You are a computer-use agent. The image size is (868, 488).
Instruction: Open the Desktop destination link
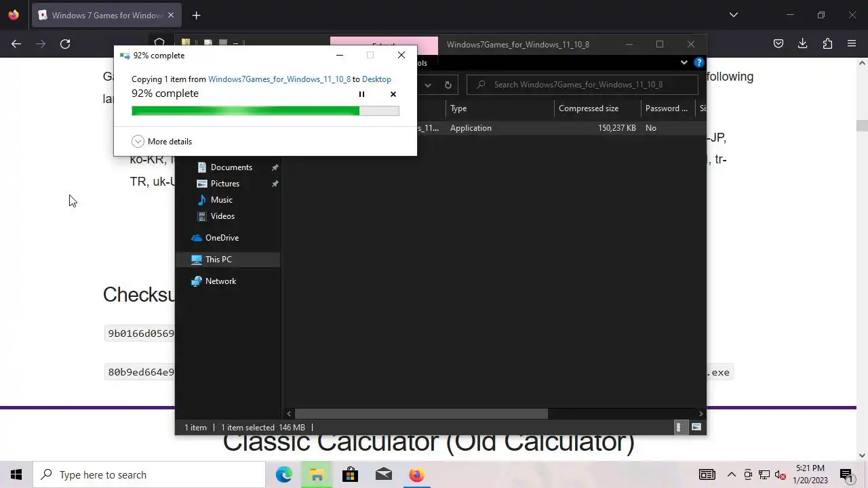(376, 79)
